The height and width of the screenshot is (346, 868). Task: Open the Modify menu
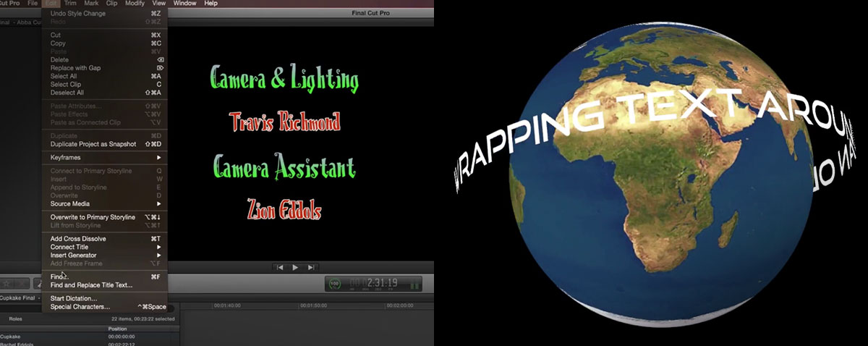coord(135,4)
